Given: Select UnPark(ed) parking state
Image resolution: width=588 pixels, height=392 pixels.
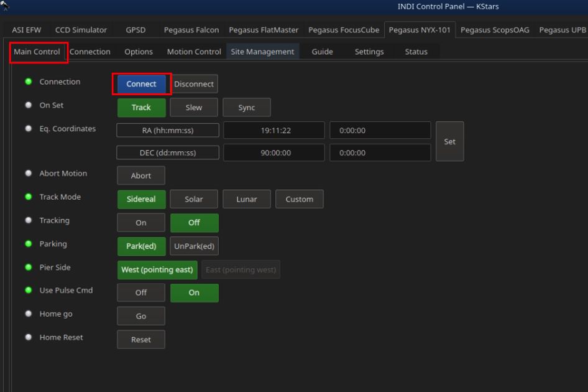Looking at the screenshot, I should pos(195,246).
